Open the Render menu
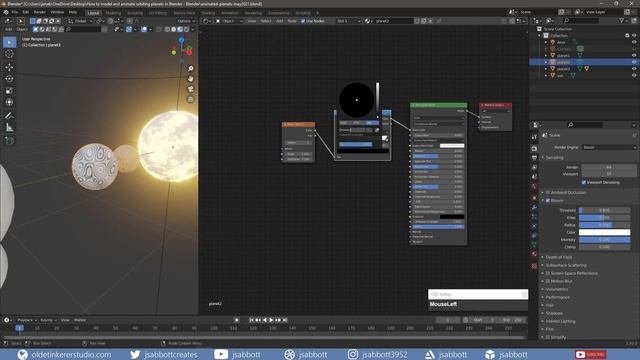This screenshot has width=640, height=360. click(40, 12)
